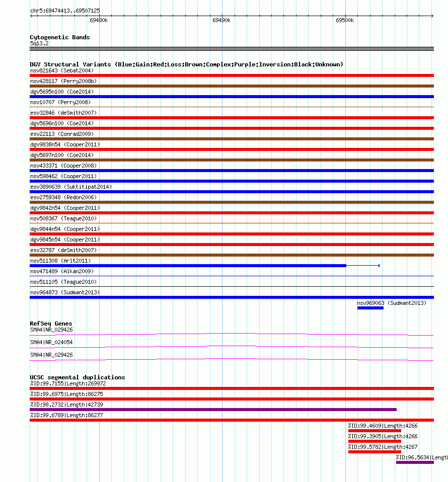The image size is (448, 482).
Task: Select variant label dgv9842n54 (Cooper2011)
Action: [65, 208]
